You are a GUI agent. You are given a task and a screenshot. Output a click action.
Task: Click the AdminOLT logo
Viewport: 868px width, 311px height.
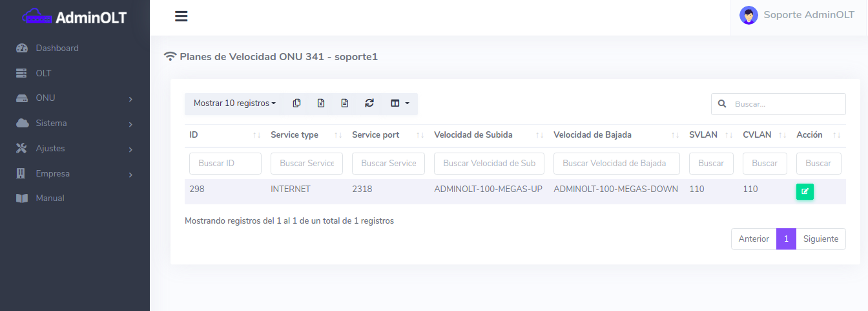click(x=74, y=17)
